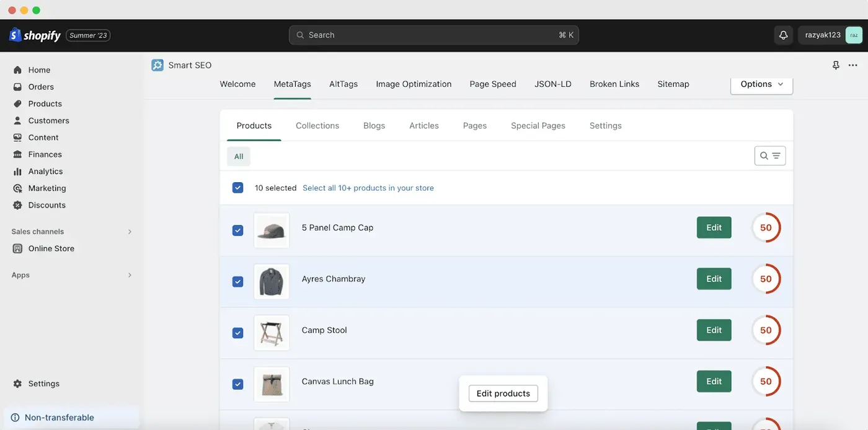Viewport: 868px width, 430px height.
Task: Pin the Smart SEO app
Action: coord(836,65)
